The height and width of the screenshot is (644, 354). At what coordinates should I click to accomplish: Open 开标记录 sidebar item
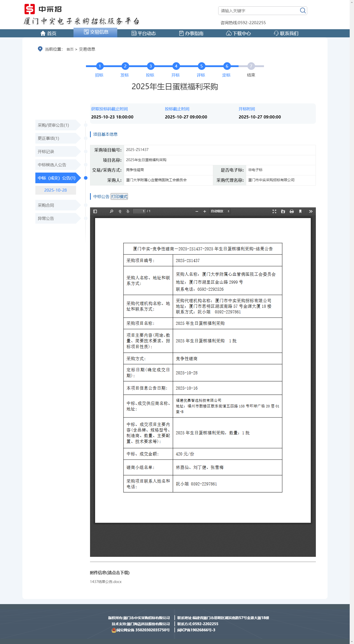pos(58,151)
